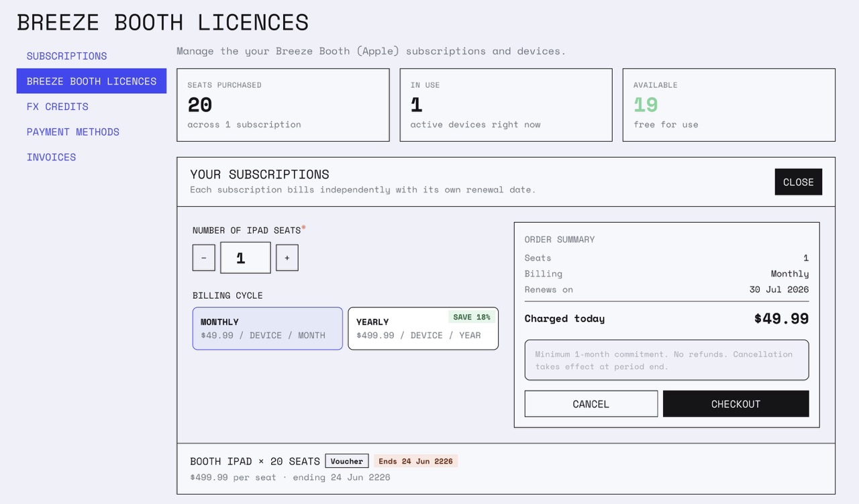This screenshot has width=859, height=504.
Task: Decrease iPad seats with minus button
Action: [x=203, y=258]
